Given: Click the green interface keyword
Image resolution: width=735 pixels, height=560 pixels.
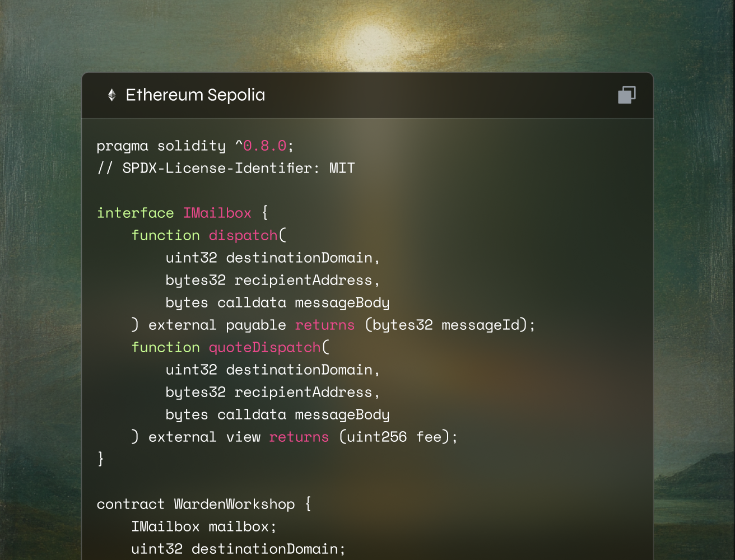Looking at the screenshot, I should pyautogui.click(x=135, y=213).
